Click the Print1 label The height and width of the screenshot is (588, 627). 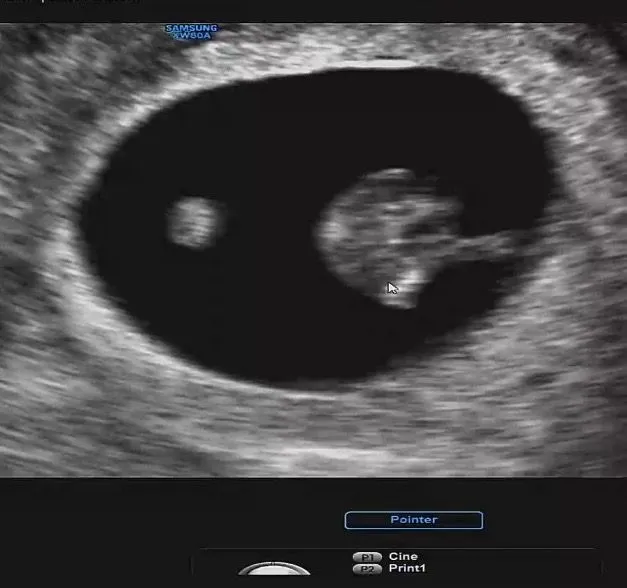coord(407,568)
